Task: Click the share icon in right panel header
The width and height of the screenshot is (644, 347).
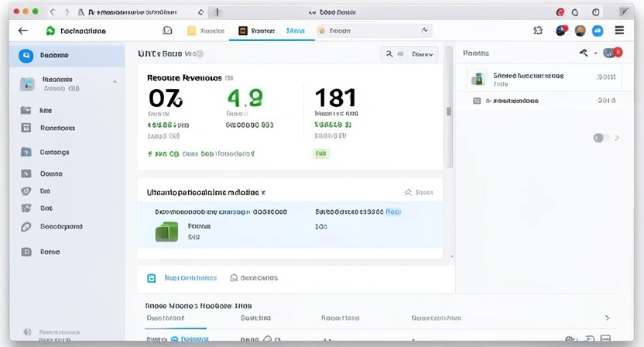Action: [x=584, y=53]
